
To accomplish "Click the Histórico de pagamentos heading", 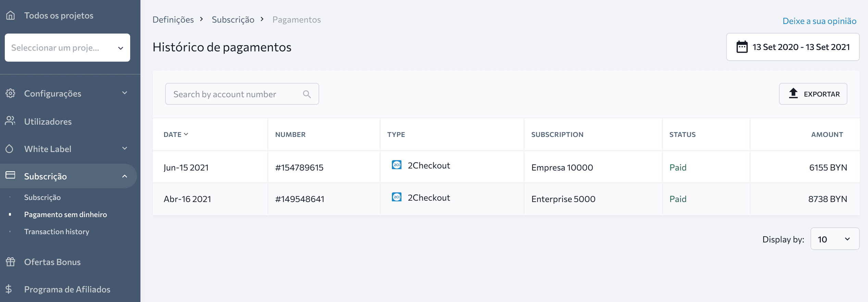I will pyautogui.click(x=222, y=47).
